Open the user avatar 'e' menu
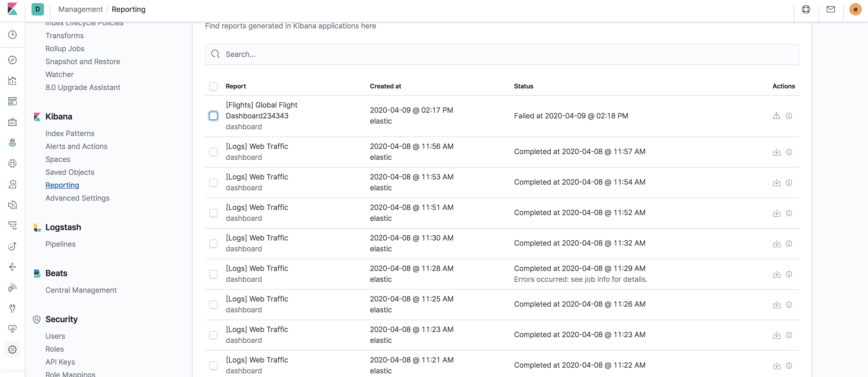The image size is (868, 377). [856, 10]
